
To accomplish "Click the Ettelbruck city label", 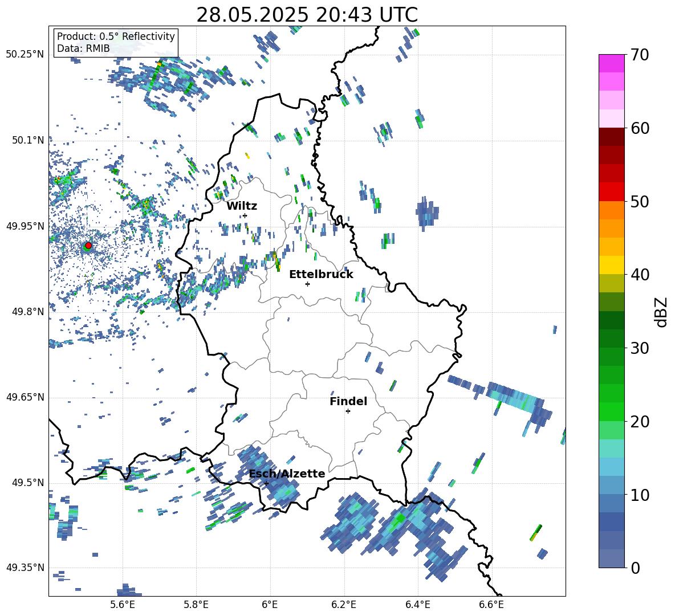I will pos(321,275).
